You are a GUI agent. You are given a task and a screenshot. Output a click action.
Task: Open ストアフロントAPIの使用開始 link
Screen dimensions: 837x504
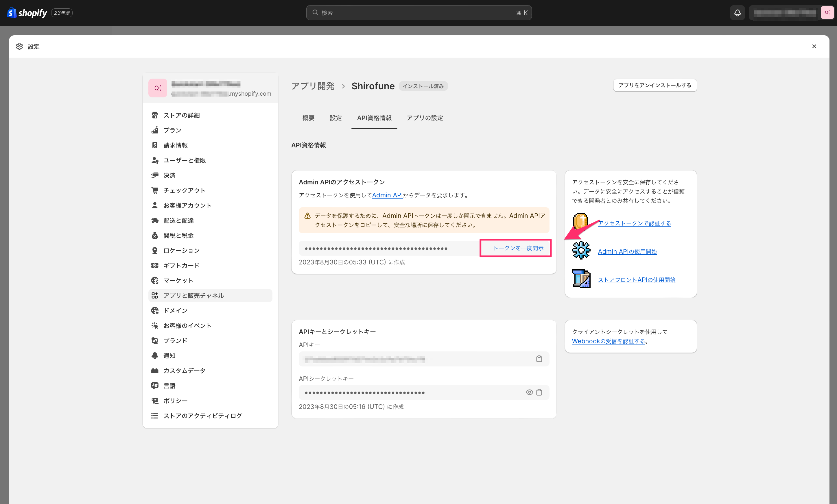(x=637, y=280)
